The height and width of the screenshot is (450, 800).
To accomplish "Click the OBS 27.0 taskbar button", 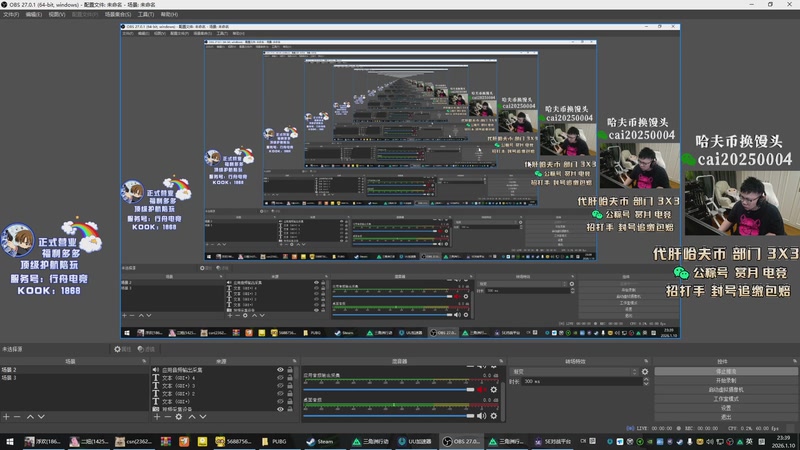I will point(461,442).
